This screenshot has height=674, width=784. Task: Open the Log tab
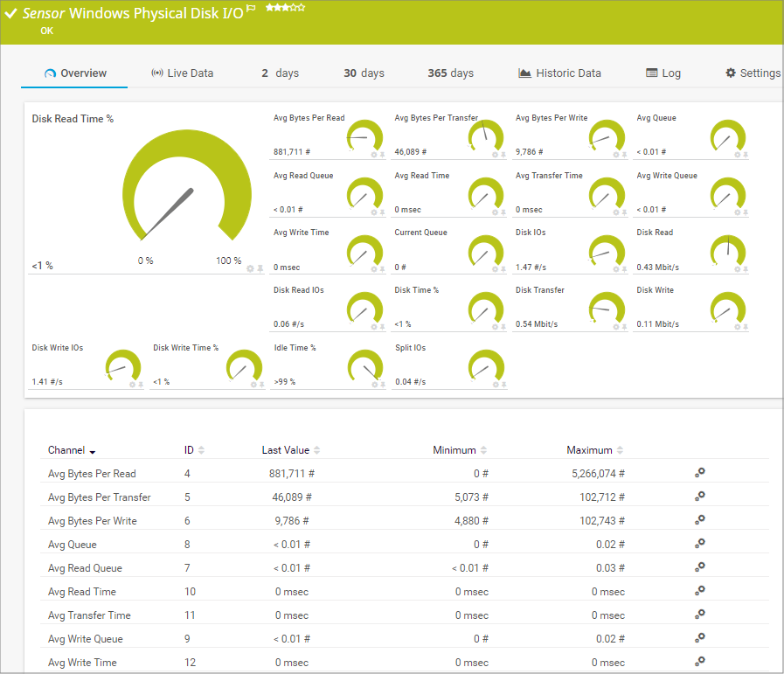[x=663, y=73]
